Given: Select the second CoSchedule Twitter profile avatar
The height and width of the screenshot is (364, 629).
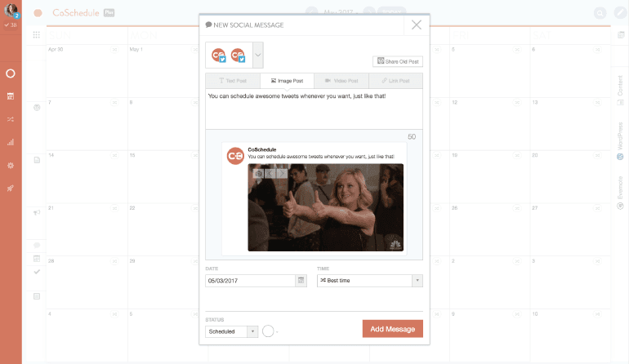Looking at the screenshot, I should pos(239,55).
